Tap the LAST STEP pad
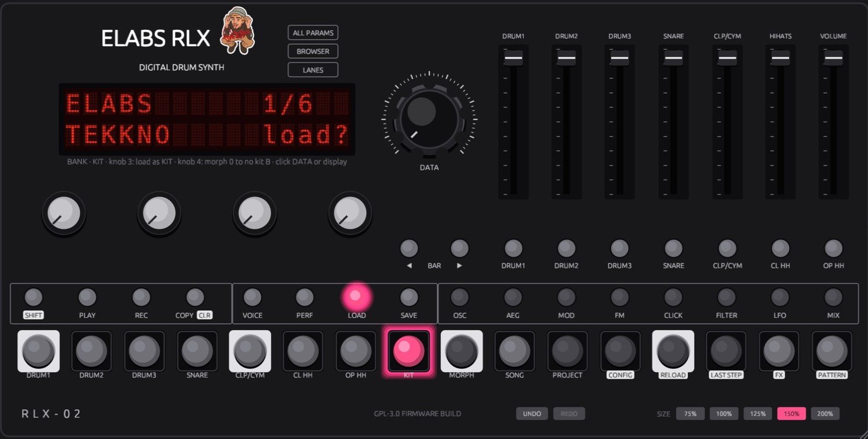The width and height of the screenshot is (868, 439). [x=726, y=351]
